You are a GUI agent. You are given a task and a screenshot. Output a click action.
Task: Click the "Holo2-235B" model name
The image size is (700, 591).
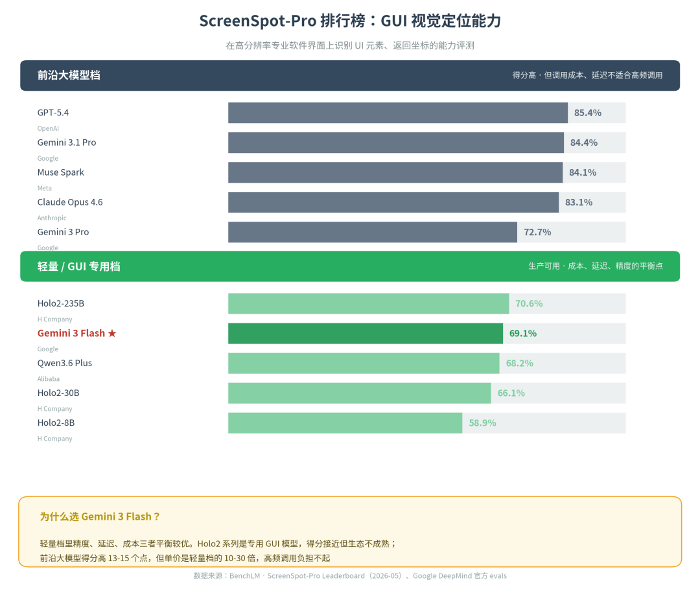tap(61, 303)
